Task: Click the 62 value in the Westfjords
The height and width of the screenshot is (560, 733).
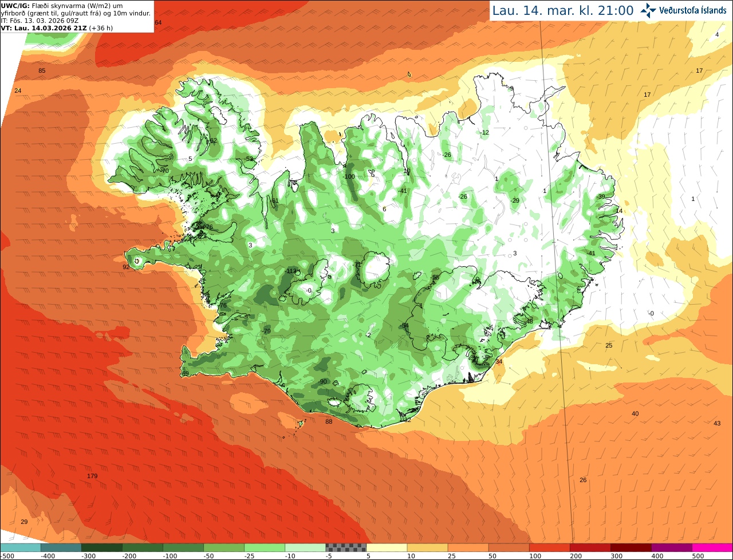Action: click(214, 140)
